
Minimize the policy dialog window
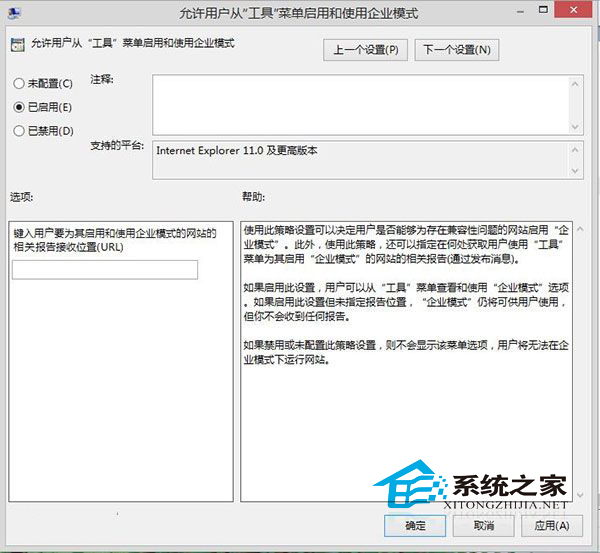(x=520, y=12)
